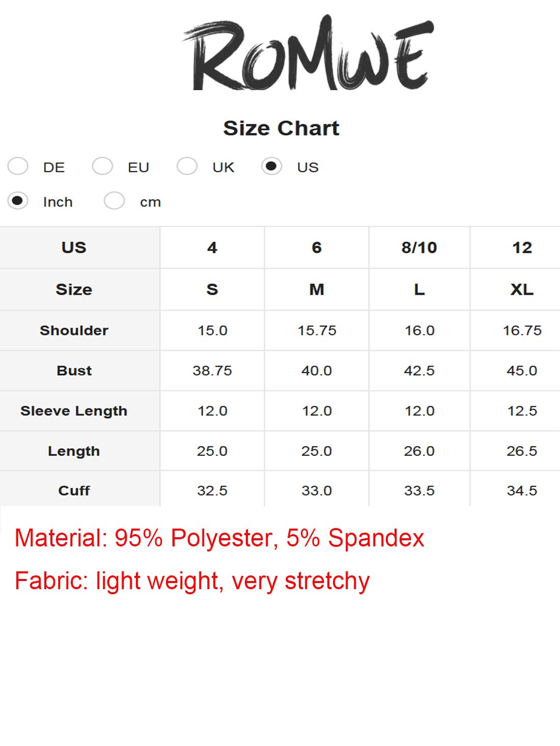Select the Inch unit radio button
Image resolution: width=560 pixels, height=746 pixels.
18,201
